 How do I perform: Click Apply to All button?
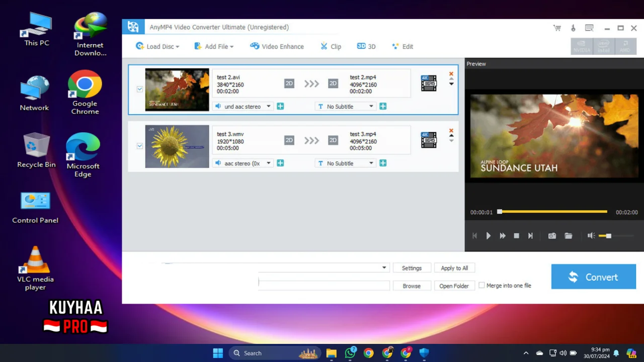pos(454,268)
